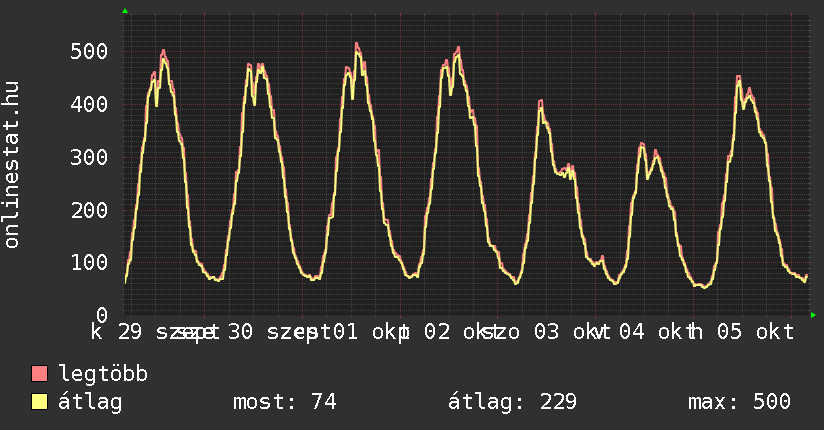
Task: Click the '05 okt' date label
Action: tap(755, 332)
